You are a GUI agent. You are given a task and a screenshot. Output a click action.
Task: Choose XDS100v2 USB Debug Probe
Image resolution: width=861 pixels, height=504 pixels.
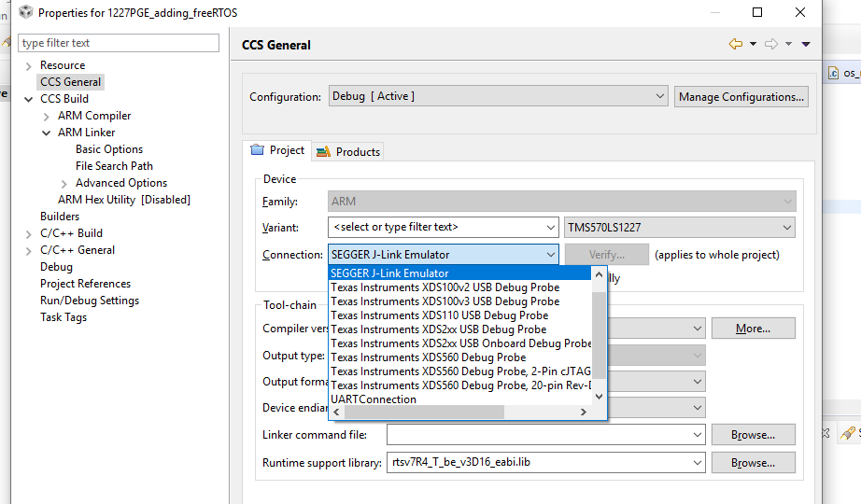460,287
